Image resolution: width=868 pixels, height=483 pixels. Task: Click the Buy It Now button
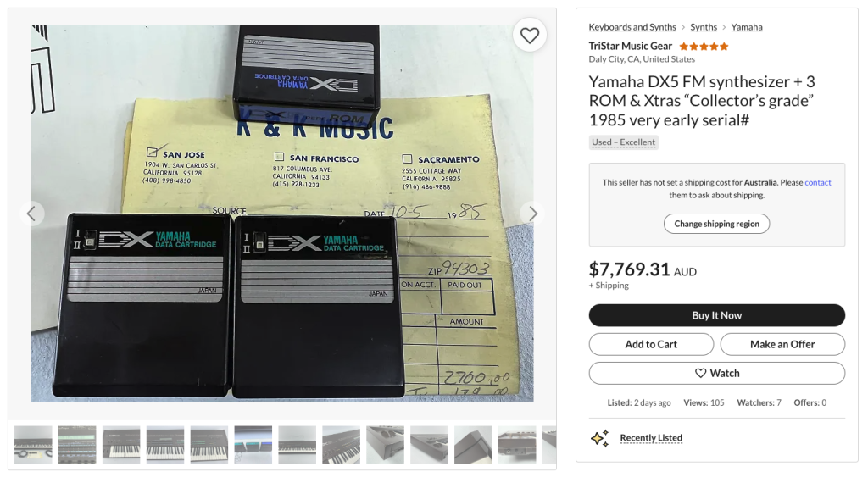click(x=717, y=315)
